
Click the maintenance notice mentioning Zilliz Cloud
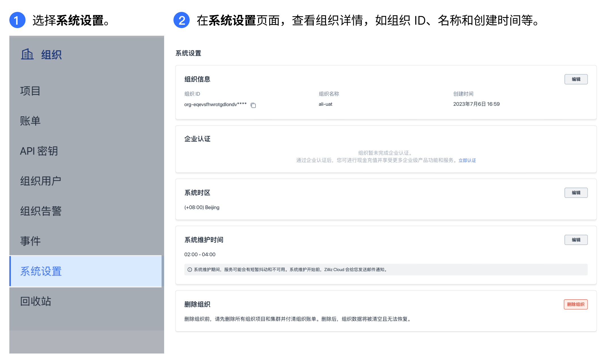[386, 270]
